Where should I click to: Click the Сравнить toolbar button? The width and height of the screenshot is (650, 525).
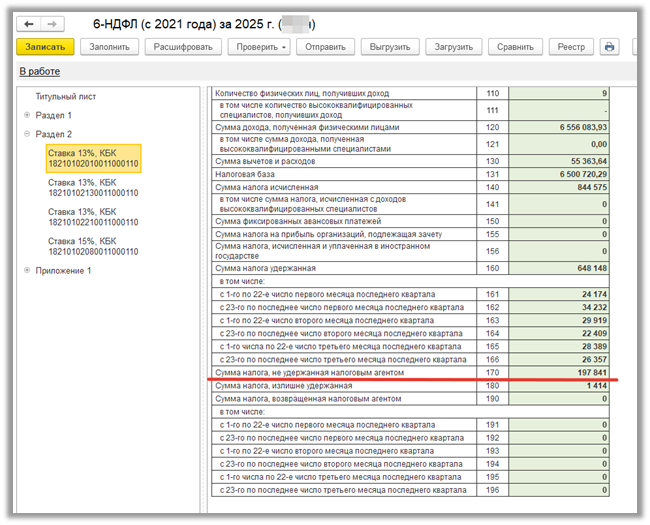[515, 47]
